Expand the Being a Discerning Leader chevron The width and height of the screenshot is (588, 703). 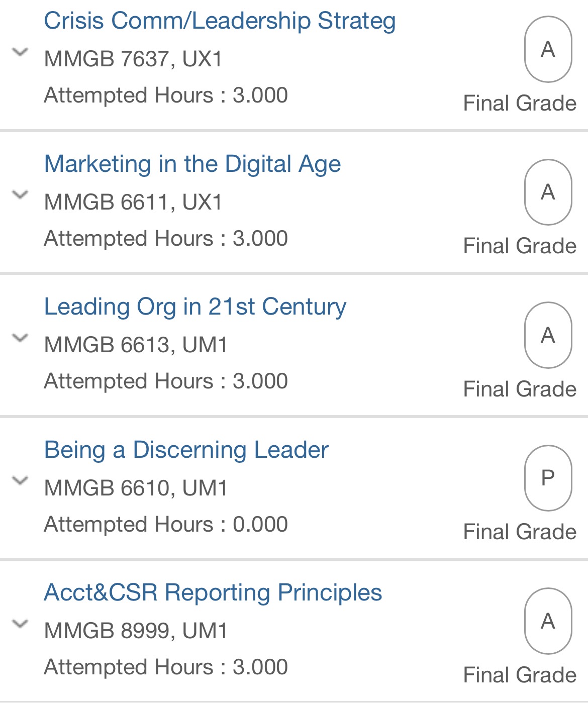[x=20, y=480]
